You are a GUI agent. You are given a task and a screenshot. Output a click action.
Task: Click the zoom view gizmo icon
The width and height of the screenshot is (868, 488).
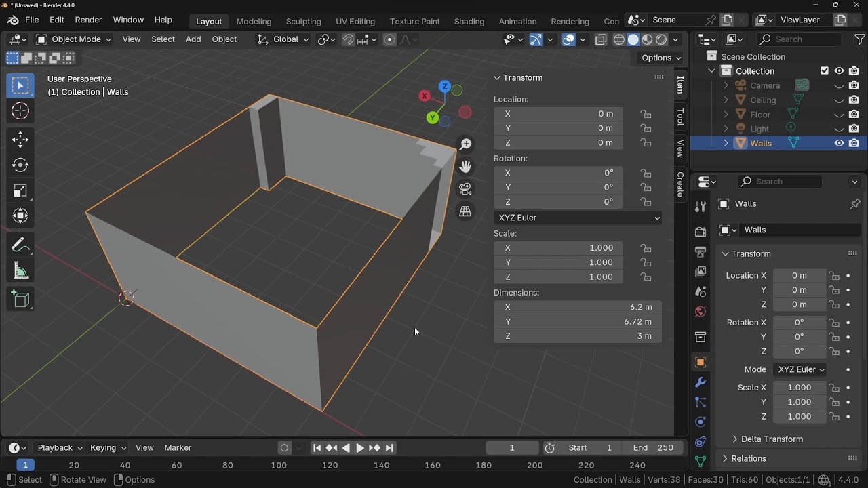(x=465, y=144)
